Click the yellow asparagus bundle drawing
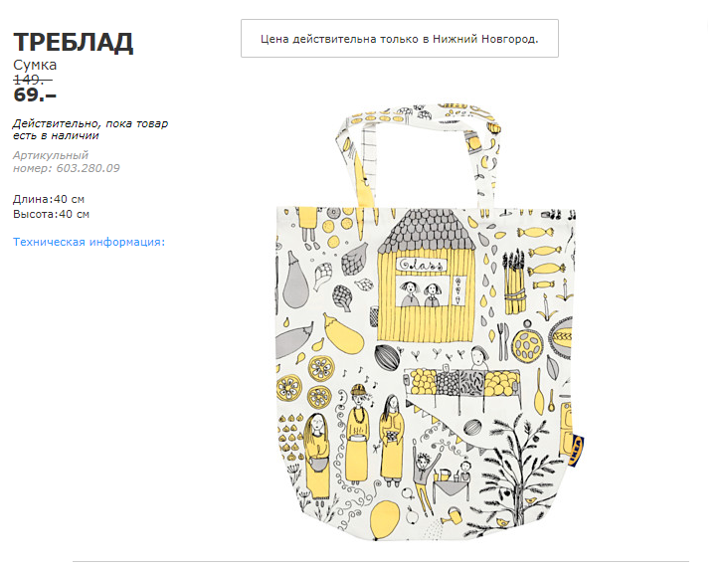 [514, 282]
